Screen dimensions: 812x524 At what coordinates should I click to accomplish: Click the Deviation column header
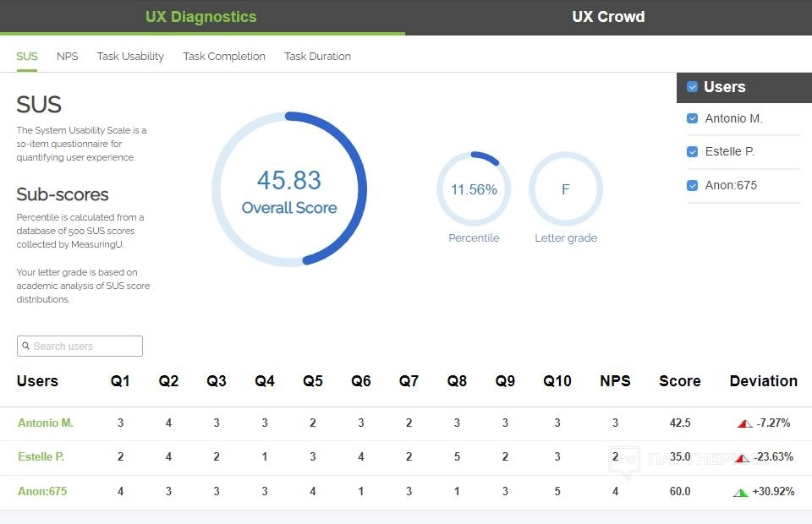[x=763, y=381]
